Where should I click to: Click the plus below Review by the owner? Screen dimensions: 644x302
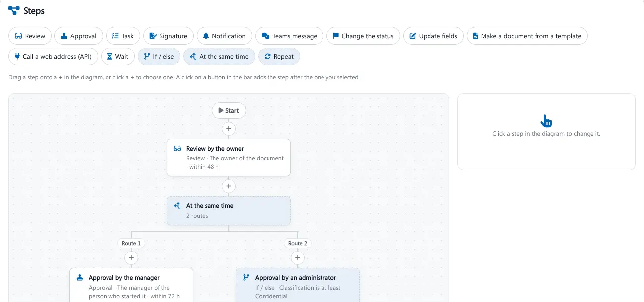click(229, 186)
